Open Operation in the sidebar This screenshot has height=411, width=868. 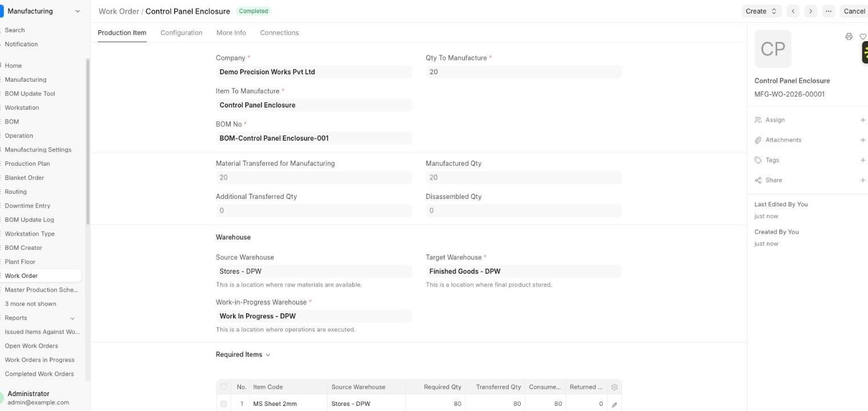point(19,135)
